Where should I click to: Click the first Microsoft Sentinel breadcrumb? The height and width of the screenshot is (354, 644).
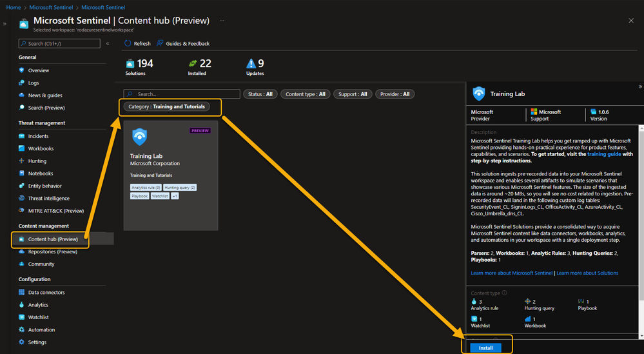point(51,7)
